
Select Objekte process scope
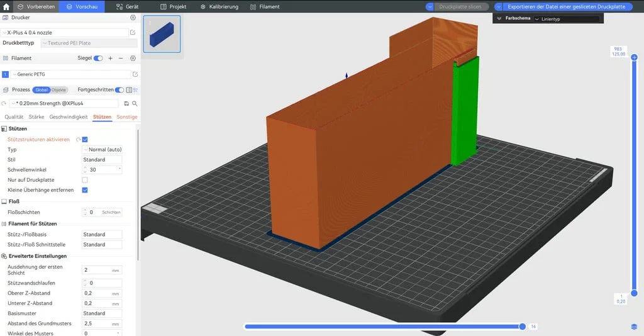coord(58,89)
